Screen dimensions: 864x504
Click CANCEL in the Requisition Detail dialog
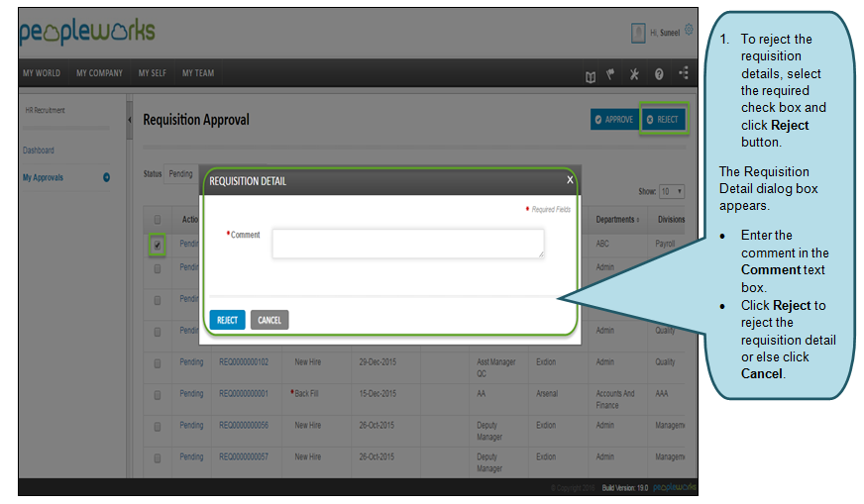click(x=270, y=320)
